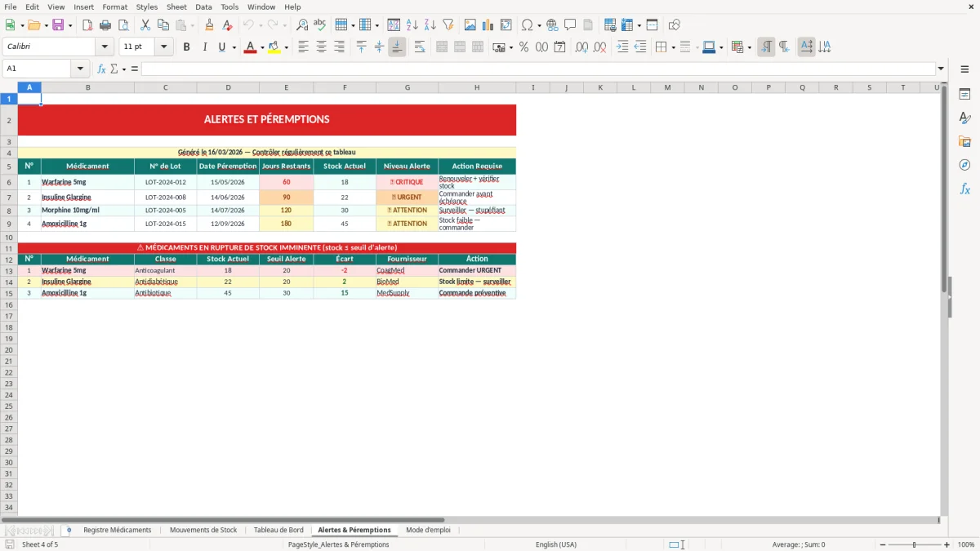The image size is (980, 551).
Task: Click the Save document icon
Action: [x=58, y=24]
